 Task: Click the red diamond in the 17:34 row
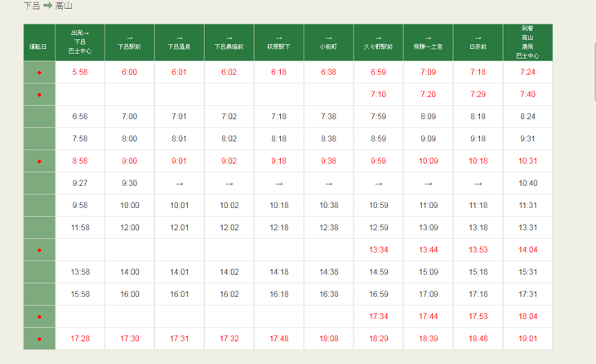[39, 316]
